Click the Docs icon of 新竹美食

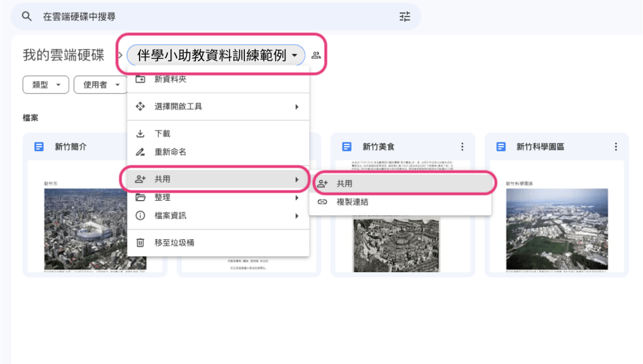pos(347,147)
